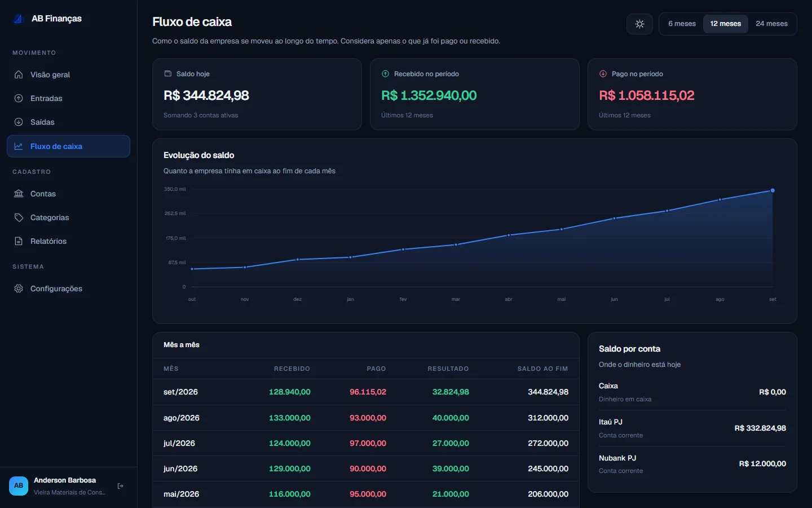Click jun/2026 ending balance 245.000,00
The image size is (812, 508).
pos(548,468)
